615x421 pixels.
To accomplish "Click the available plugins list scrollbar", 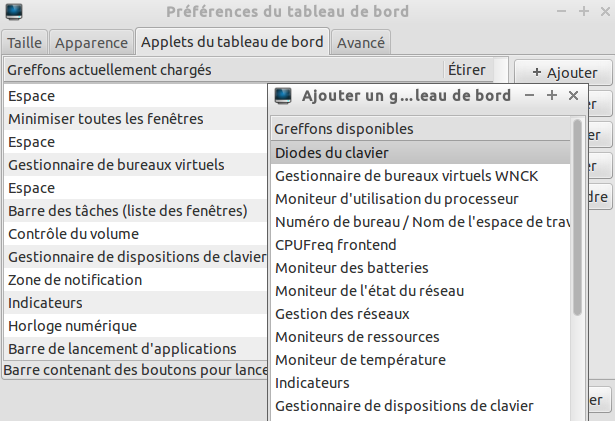I will coord(577,217).
